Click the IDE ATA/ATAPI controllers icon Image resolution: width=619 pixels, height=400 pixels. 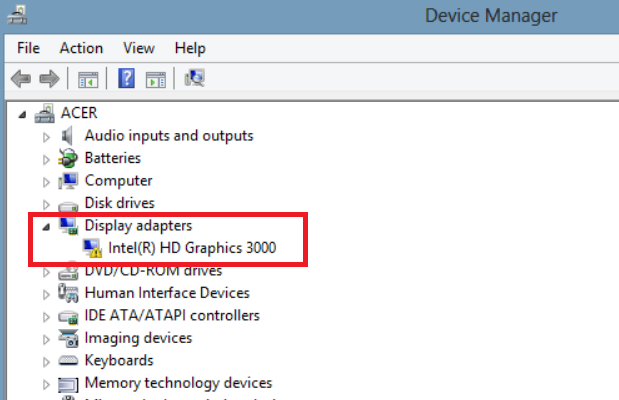click(68, 317)
